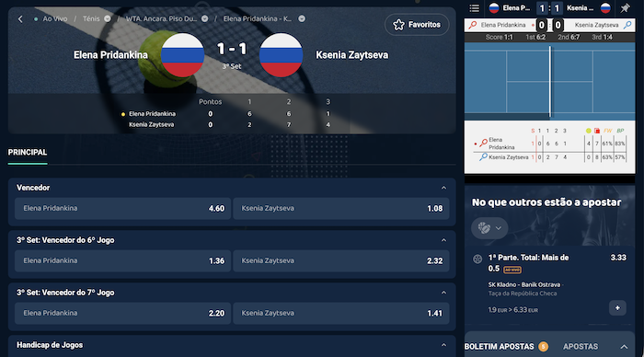Select the PRINCIPAL tab
Viewport: 644px width, 357px height.
click(28, 153)
